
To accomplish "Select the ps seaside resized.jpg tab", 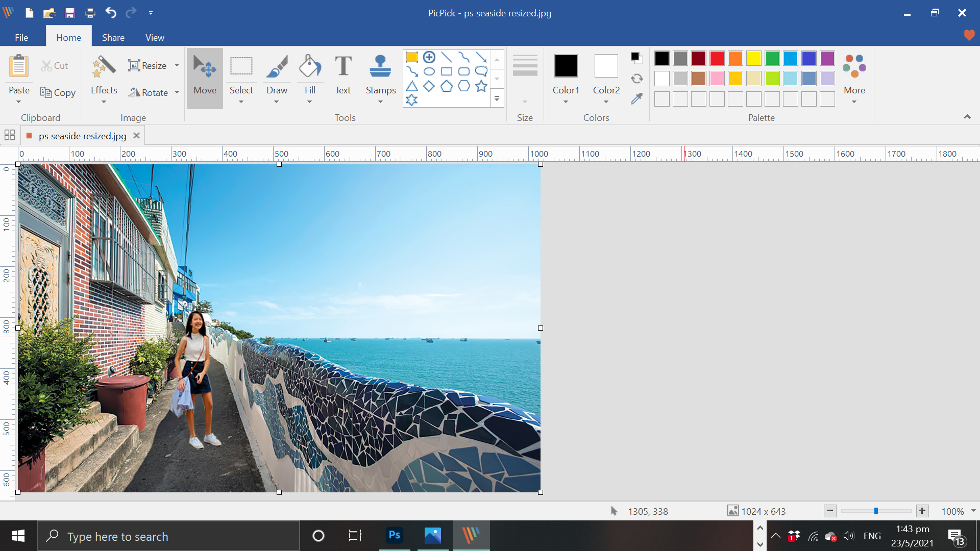I will [82, 136].
